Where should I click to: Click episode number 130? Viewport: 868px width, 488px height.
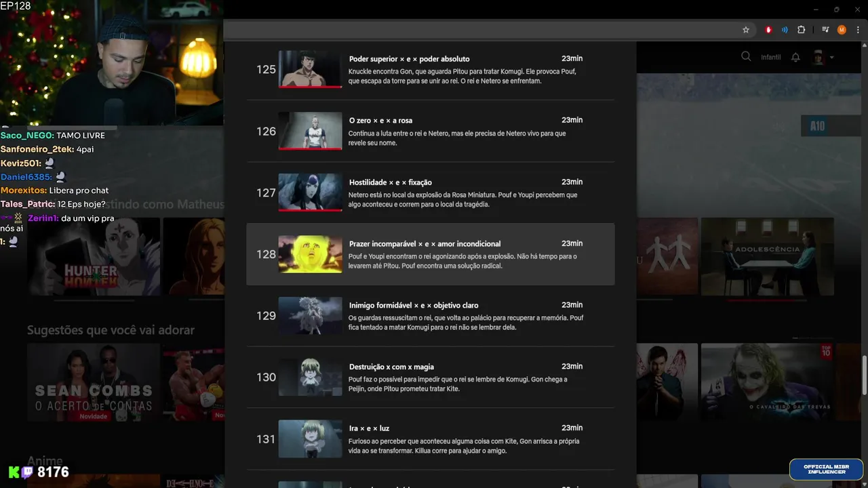click(266, 378)
